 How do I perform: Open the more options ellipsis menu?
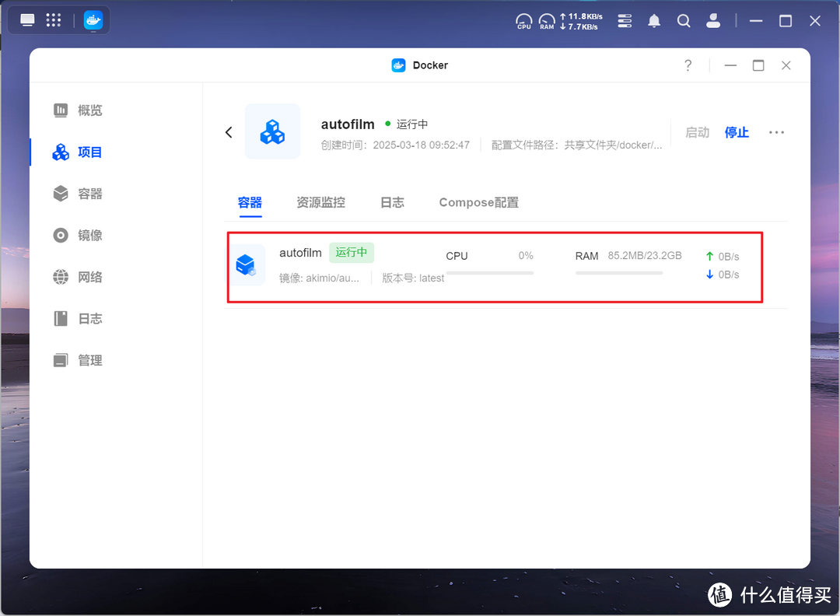click(776, 132)
